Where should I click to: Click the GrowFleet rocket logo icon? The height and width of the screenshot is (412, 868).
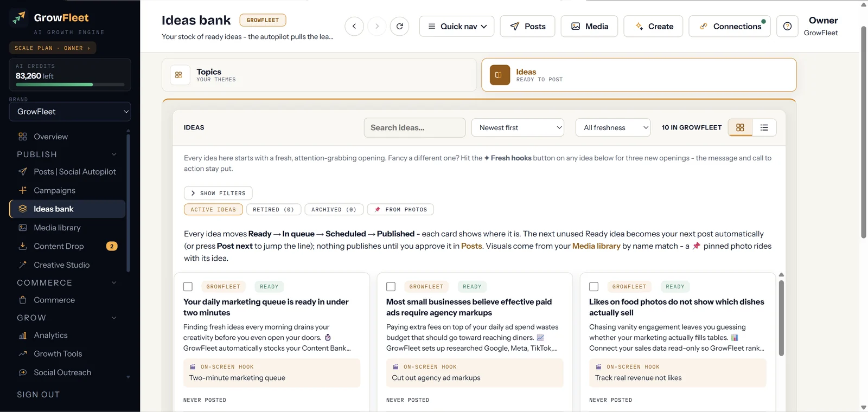point(19,18)
